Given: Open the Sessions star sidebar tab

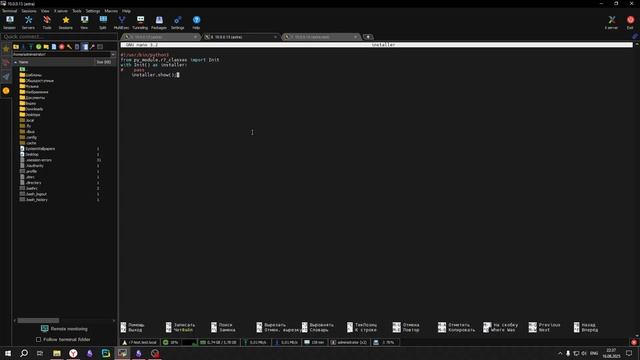Looking at the screenshot, I should (x=6, y=49).
